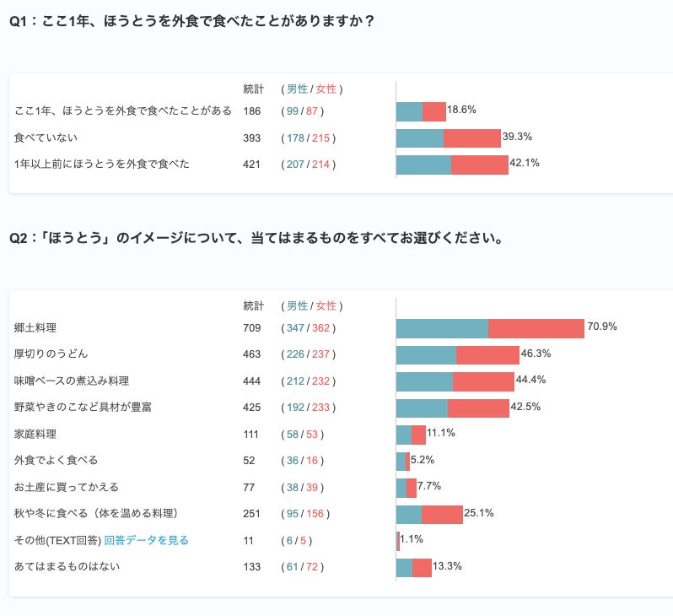Image resolution: width=673 pixels, height=616 pixels.
Task: Click the red female bar for 食べていない
Action: (471, 138)
